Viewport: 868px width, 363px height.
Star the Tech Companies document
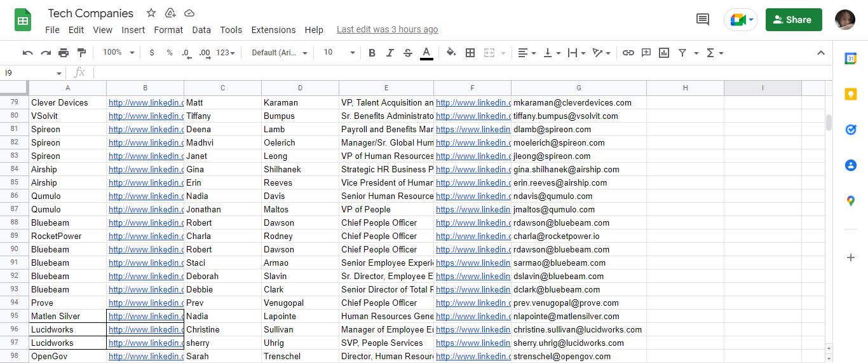[x=151, y=13]
